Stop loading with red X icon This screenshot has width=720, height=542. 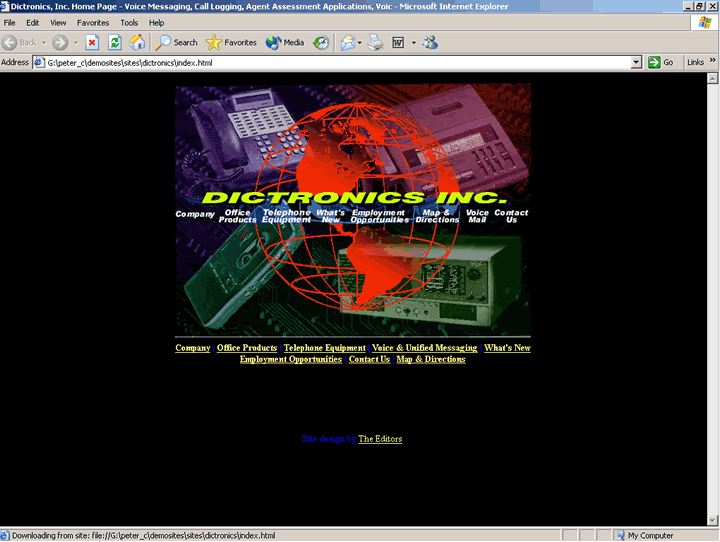(92, 43)
